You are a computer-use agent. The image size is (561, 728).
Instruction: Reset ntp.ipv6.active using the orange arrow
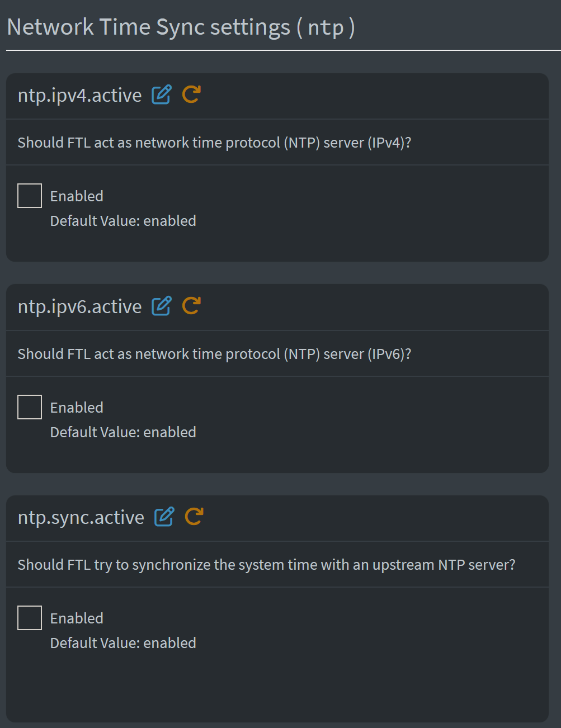[x=191, y=306]
